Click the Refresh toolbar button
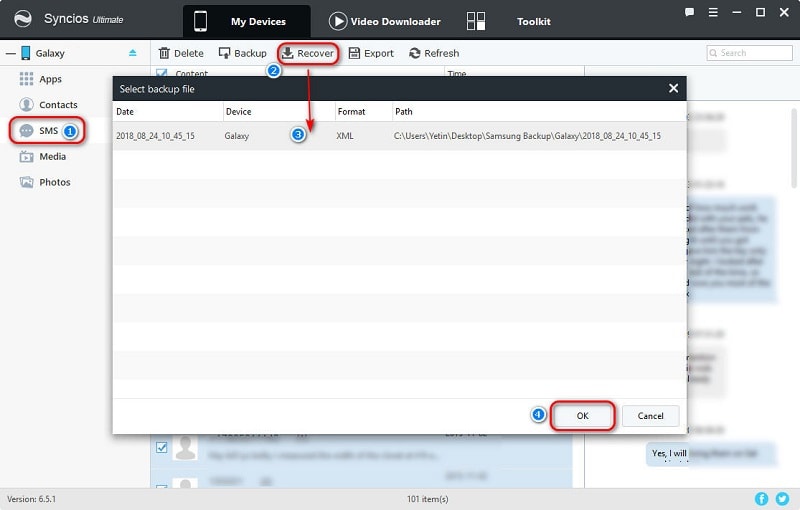Viewport: 800px width, 510px height. coord(434,53)
